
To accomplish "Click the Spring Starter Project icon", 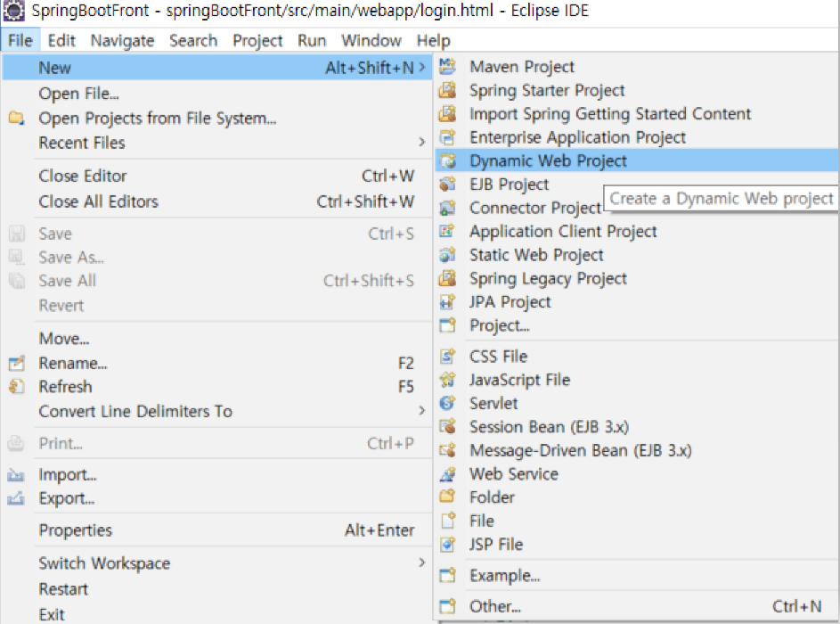I will point(447,90).
